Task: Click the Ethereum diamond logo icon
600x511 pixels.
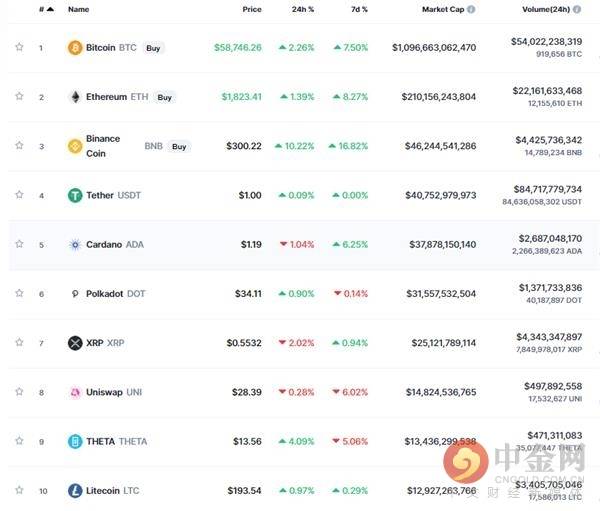Action: click(75, 97)
